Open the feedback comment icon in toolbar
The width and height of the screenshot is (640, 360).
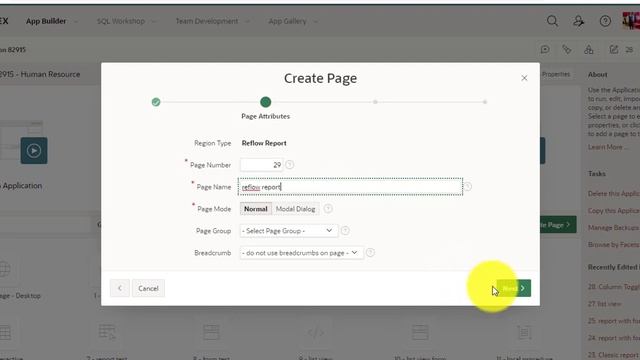(545, 49)
